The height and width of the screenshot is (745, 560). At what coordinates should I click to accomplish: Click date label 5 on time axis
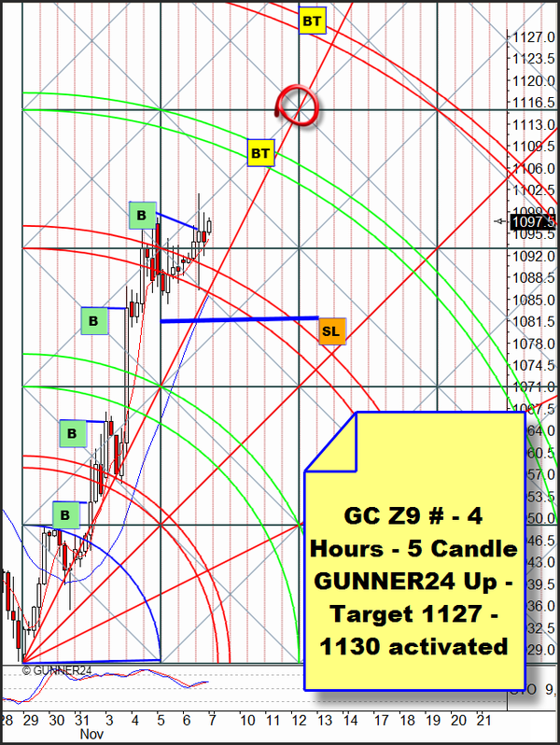pyautogui.click(x=161, y=721)
